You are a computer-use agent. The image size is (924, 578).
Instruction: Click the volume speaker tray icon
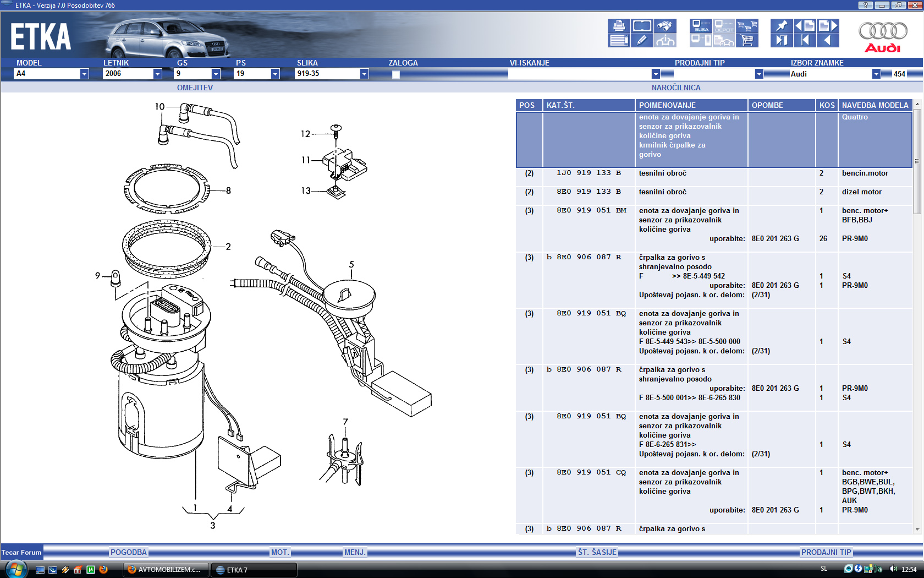pyautogui.click(x=893, y=569)
